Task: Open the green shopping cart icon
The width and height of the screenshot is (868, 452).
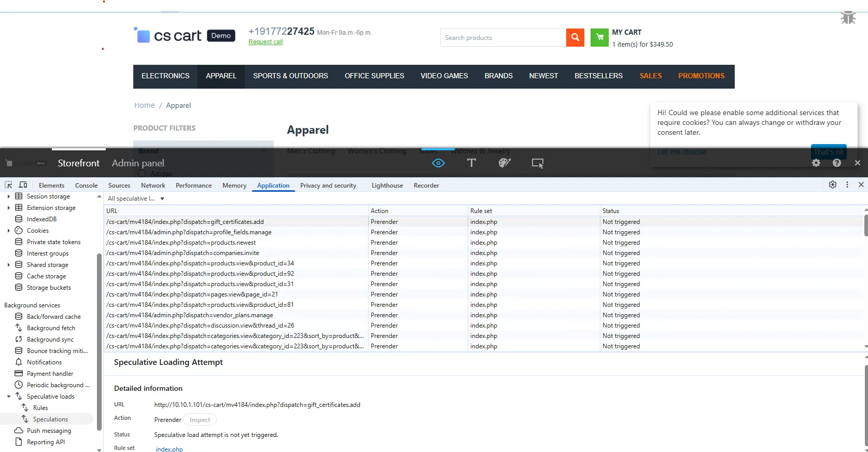Action: click(599, 37)
